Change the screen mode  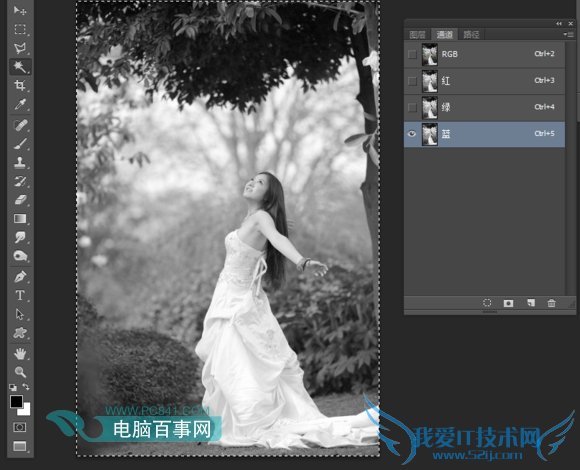pyautogui.click(x=20, y=446)
